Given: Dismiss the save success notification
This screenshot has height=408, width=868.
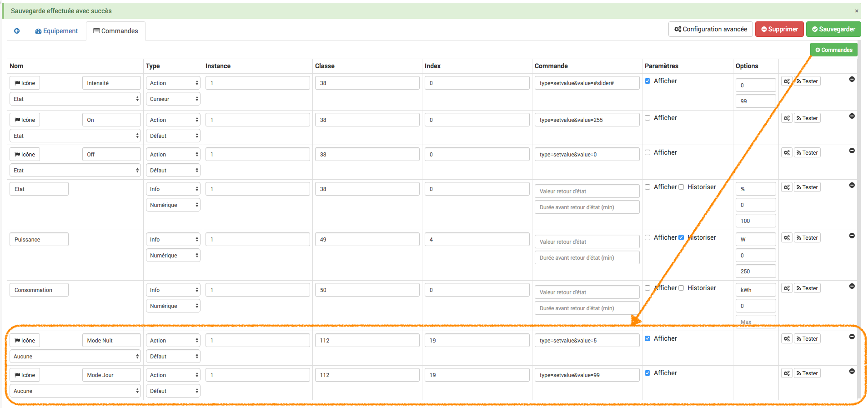Looking at the screenshot, I should 857,11.
